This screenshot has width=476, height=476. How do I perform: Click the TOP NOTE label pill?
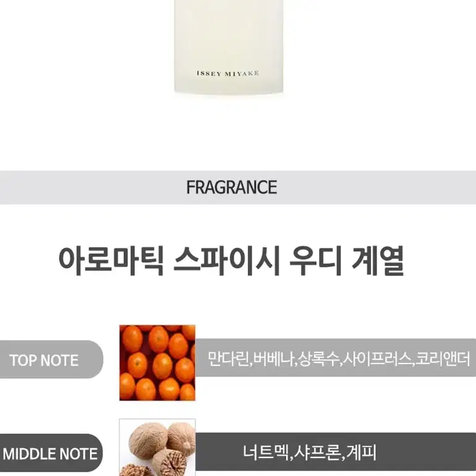pos(51,359)
